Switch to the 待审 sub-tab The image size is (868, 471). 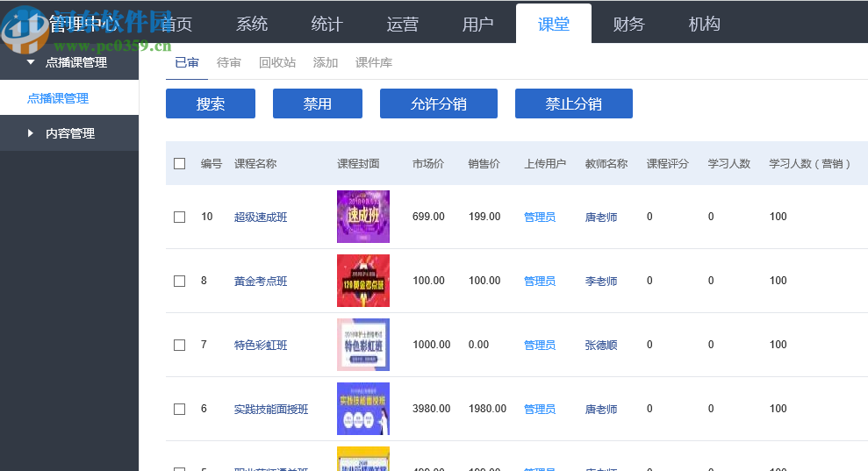[228, 62]
